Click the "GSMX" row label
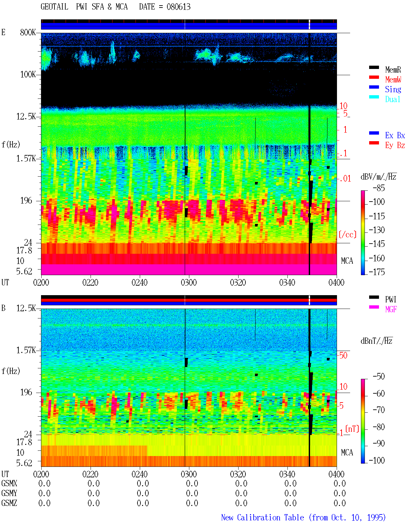 pyautogui.click(x=9, y=484)
